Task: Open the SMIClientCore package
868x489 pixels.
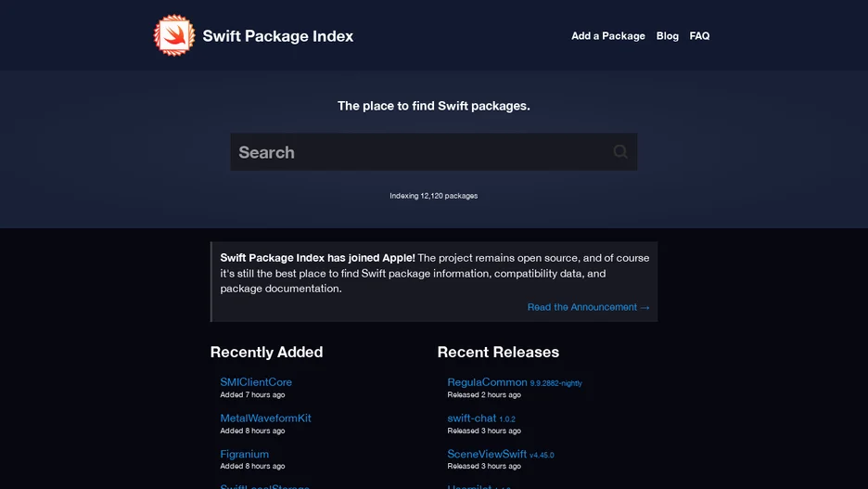Action: (x=256, y=382)
